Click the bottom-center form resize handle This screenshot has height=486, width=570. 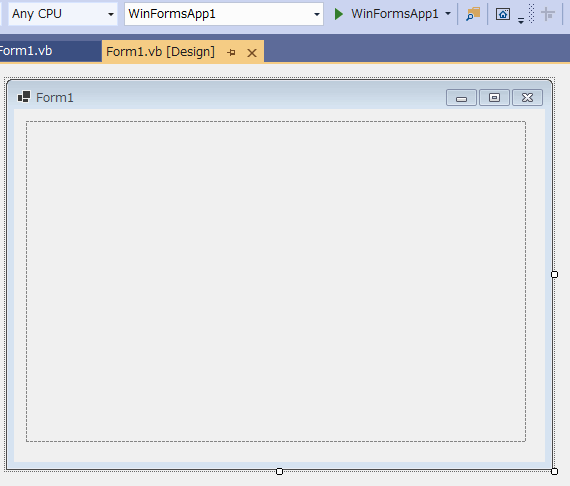click(279, 471)
